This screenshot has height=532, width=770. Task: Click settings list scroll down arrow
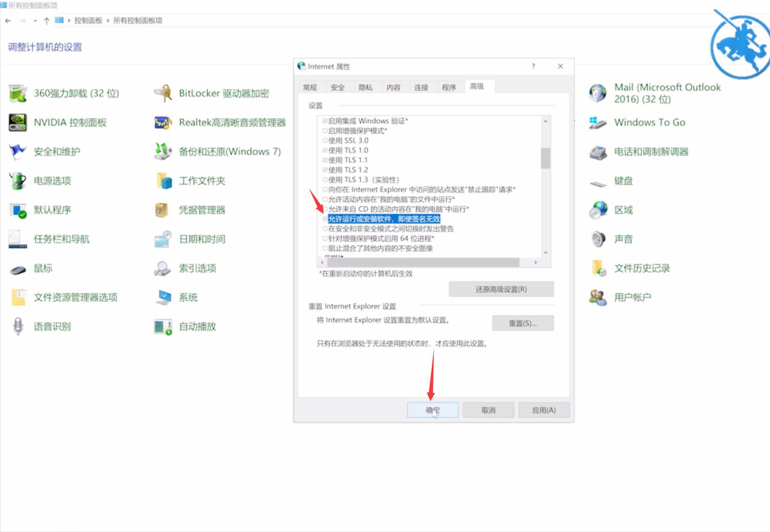545,252
